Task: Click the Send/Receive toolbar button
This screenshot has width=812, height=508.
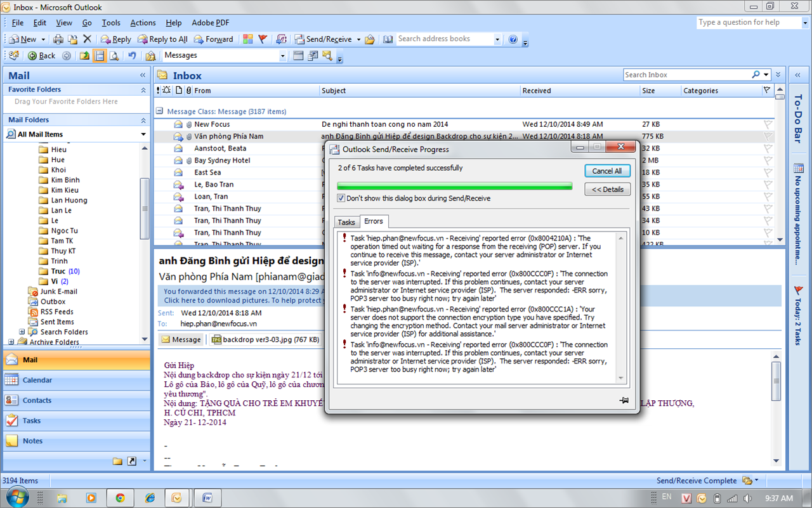Action: coord(323,39)
